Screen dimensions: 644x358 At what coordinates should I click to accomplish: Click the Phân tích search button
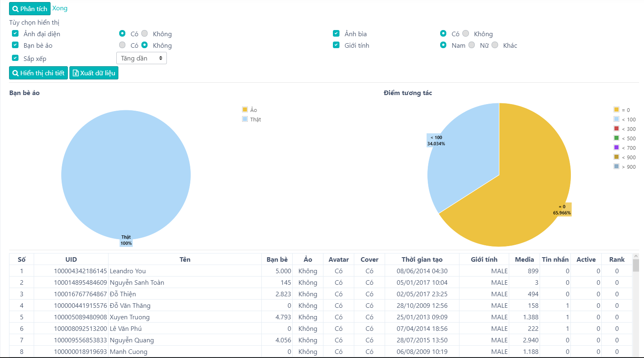pyautogui.click(x=30, y=9)
